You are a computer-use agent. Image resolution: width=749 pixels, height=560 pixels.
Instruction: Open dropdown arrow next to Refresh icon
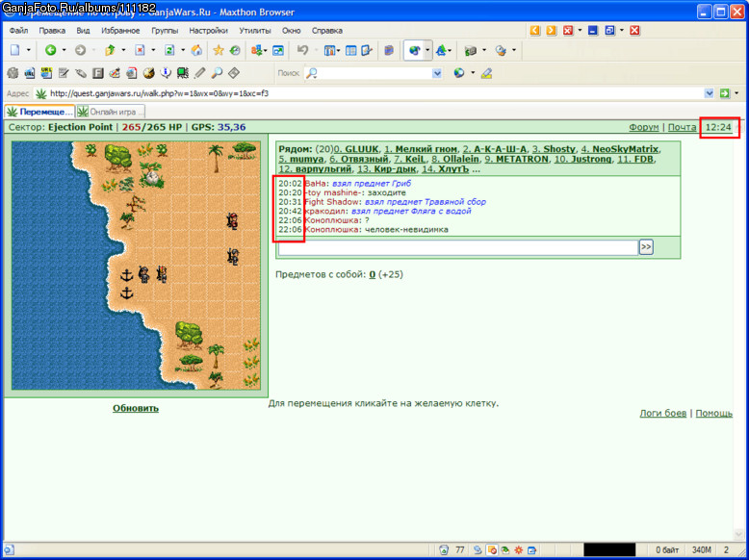pyautogui.click(x=183, y=50)
